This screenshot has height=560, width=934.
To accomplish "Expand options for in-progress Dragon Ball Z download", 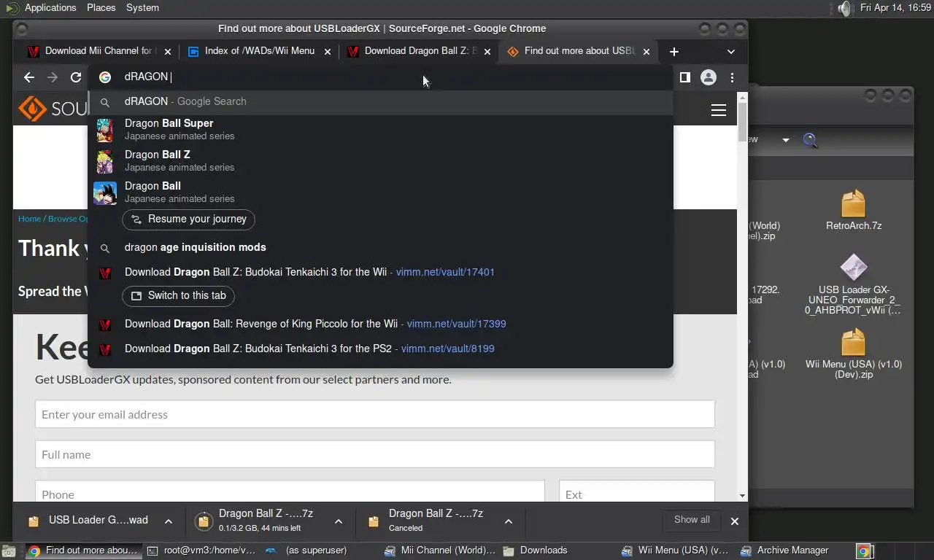I will (338, 521).
